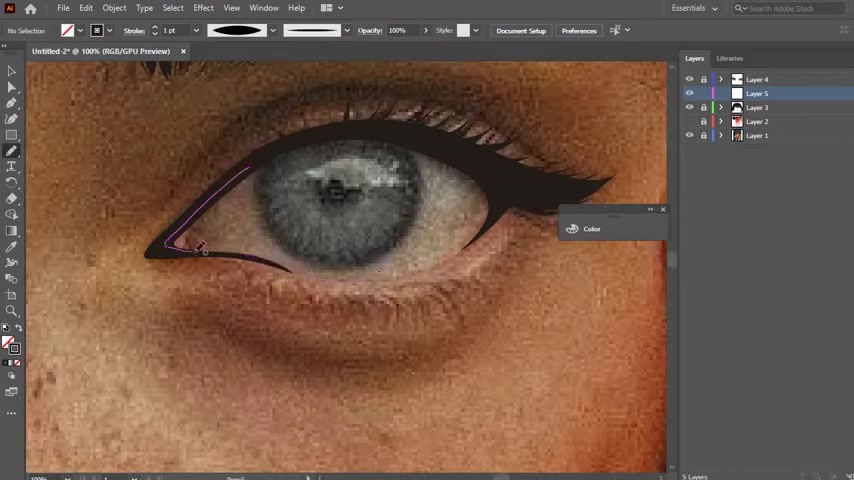This screenshot has width=854, height=480.
Task: Open the align options icon in control bar
Action: coord(615,31)
